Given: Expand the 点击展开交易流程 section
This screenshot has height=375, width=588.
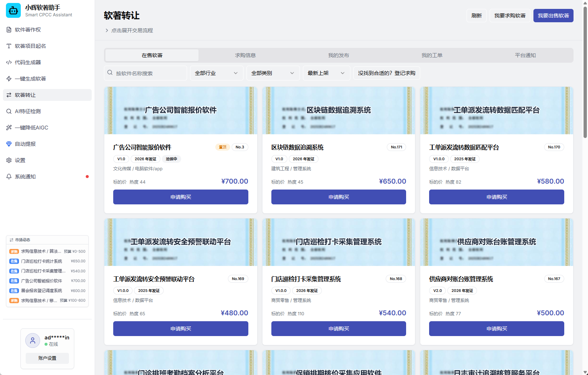Looking at the screenshot, I should (x=129, y=30).
